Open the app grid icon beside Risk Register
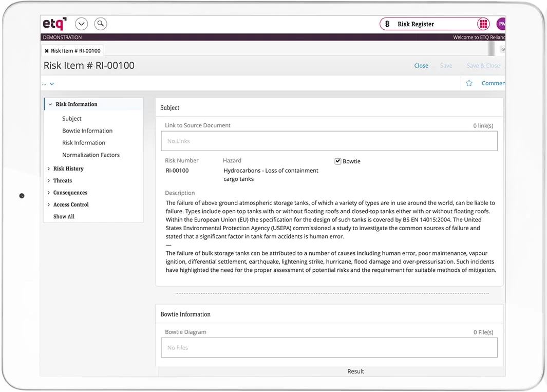 483,24
